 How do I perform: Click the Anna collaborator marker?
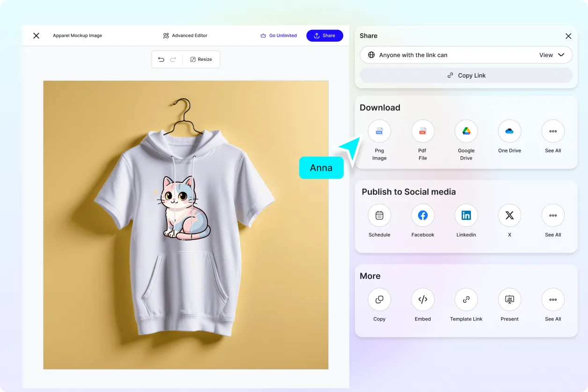point(321,167)
